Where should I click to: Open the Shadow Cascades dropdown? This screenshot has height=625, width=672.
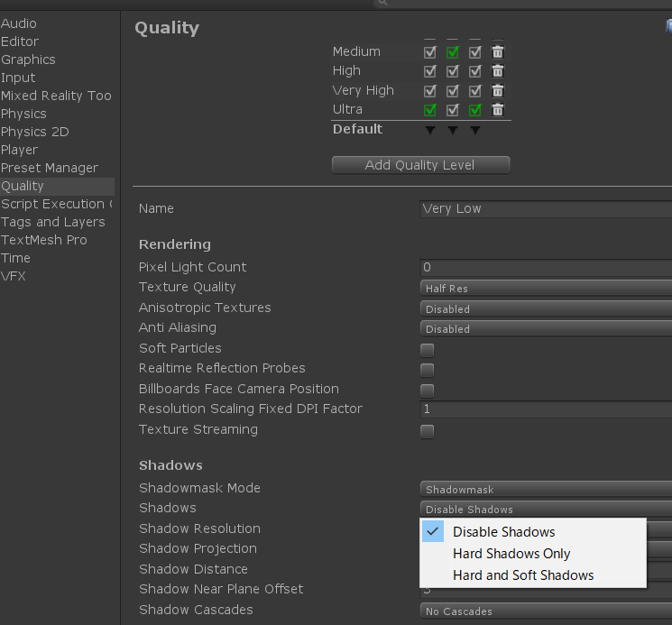(546, 611)
